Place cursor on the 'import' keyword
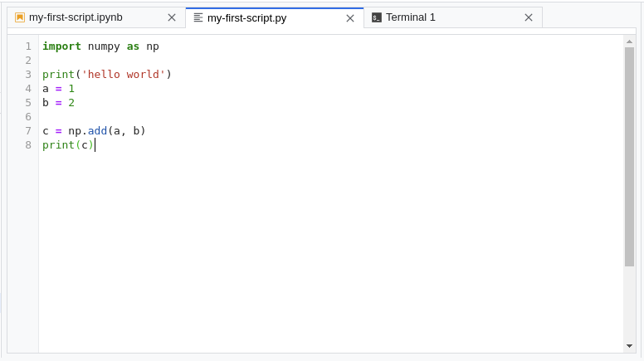644x361 pixels. click(61, 46)
